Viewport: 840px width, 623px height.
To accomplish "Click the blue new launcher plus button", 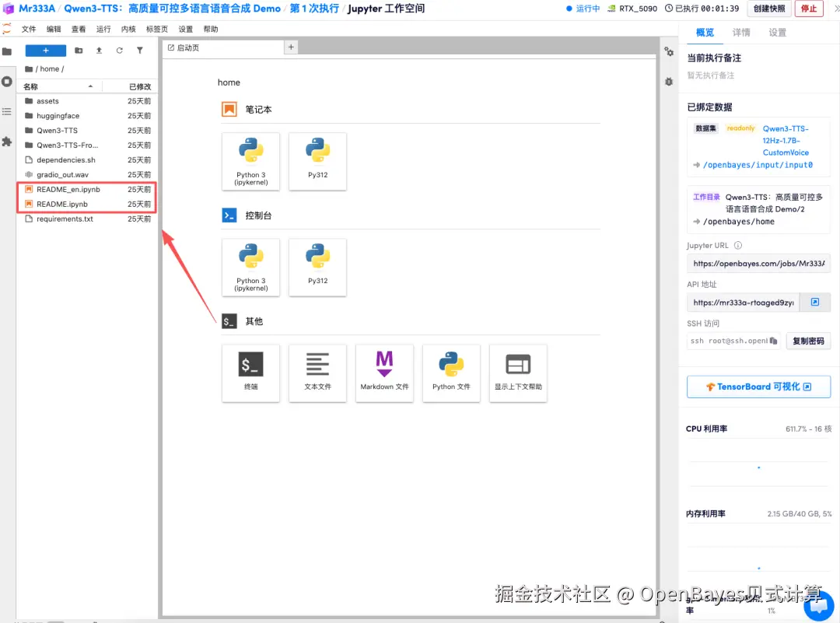I will [x=46, y=51].
